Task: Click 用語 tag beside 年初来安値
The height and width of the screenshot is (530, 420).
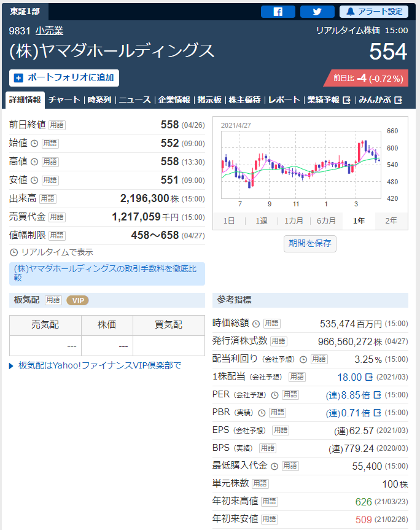Action: [x=270, y=519]
